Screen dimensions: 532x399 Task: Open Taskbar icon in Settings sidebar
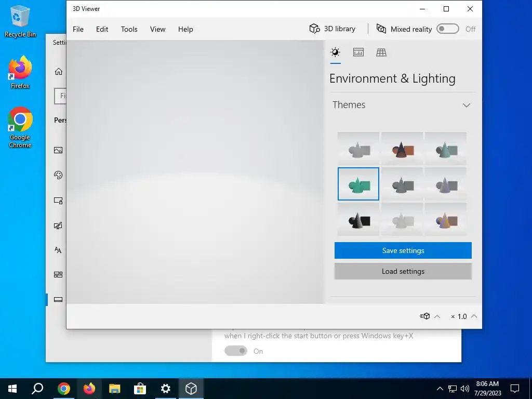(58, 300)
